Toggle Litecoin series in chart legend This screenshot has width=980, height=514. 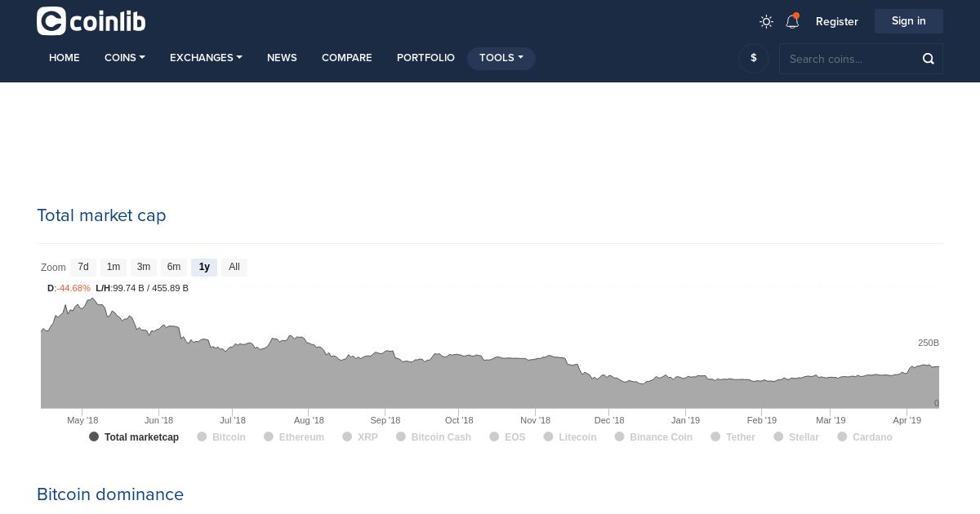click(570, 437)
